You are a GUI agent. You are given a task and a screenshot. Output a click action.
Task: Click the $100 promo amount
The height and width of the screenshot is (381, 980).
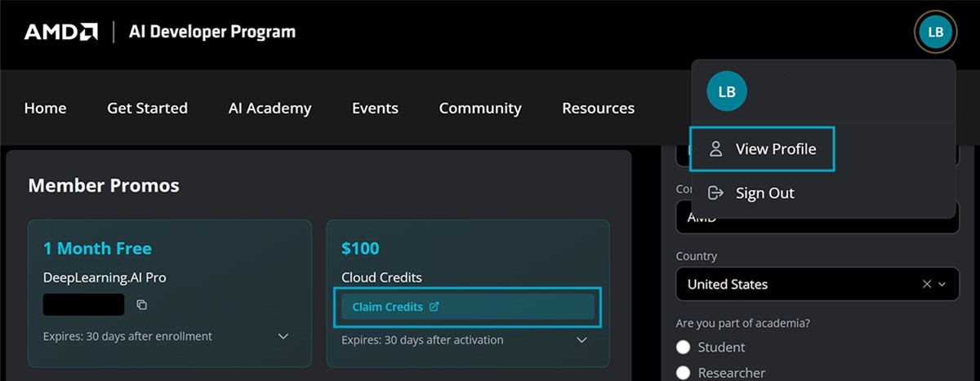coord(360,248)
